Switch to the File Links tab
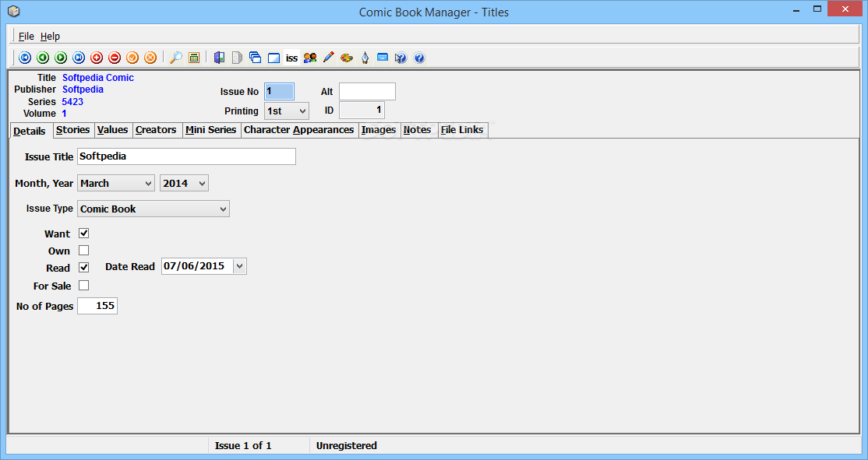This screenshot has height=460, width=868. (462, 130)
